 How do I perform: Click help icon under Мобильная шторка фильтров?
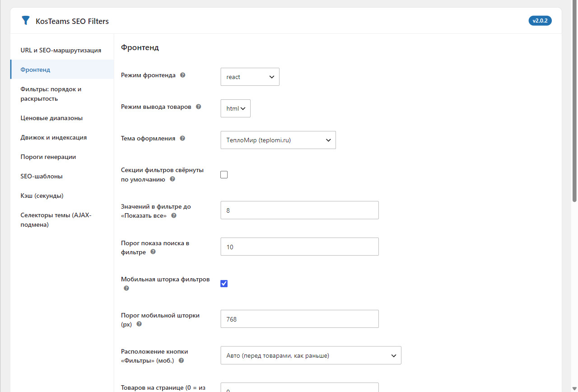click(126, 288)
